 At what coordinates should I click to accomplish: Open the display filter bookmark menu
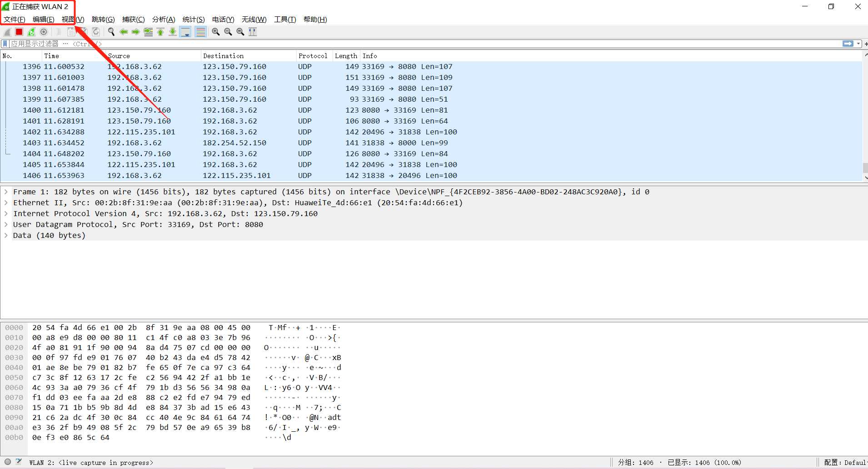(5, 44)
